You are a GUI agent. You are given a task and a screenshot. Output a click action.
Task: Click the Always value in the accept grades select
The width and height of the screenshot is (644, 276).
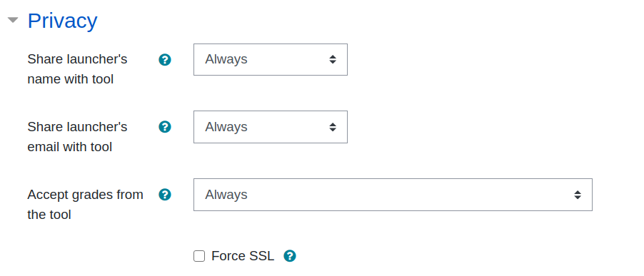(x=226, y=195)
